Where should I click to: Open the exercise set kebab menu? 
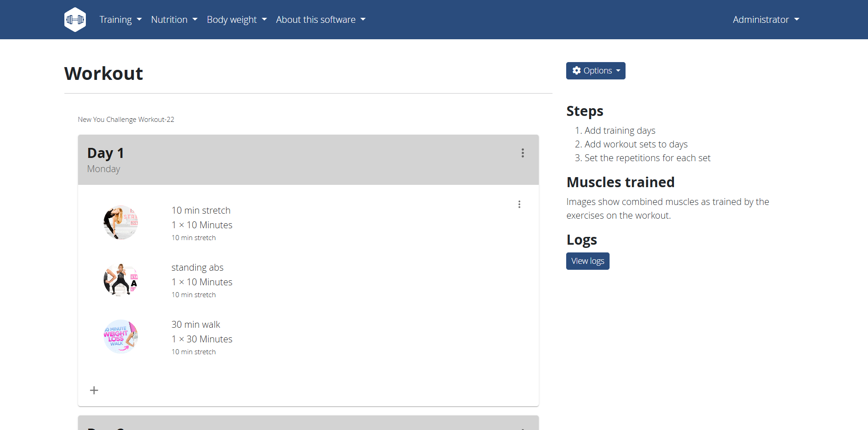click(x=519, y=204)
